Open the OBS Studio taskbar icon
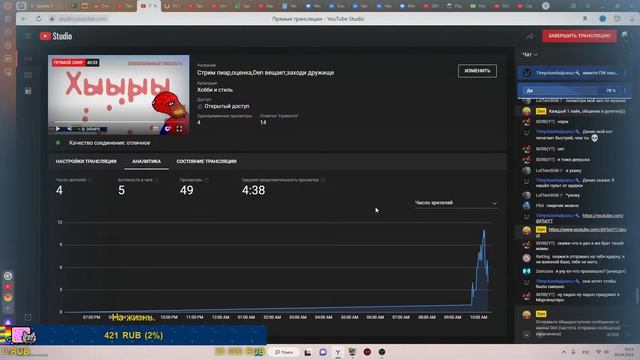The height and width of the screenshot is (360, 640). [382, 352]
